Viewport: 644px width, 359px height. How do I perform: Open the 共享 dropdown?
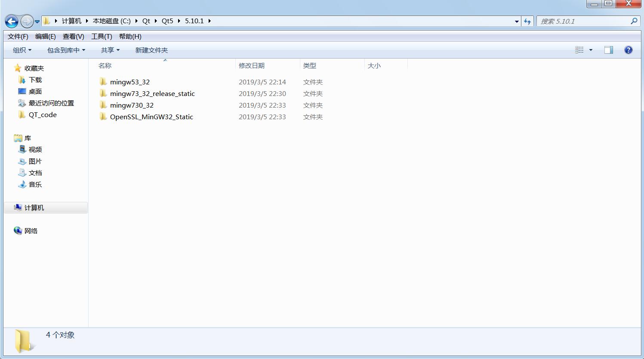tap(111, 50)
